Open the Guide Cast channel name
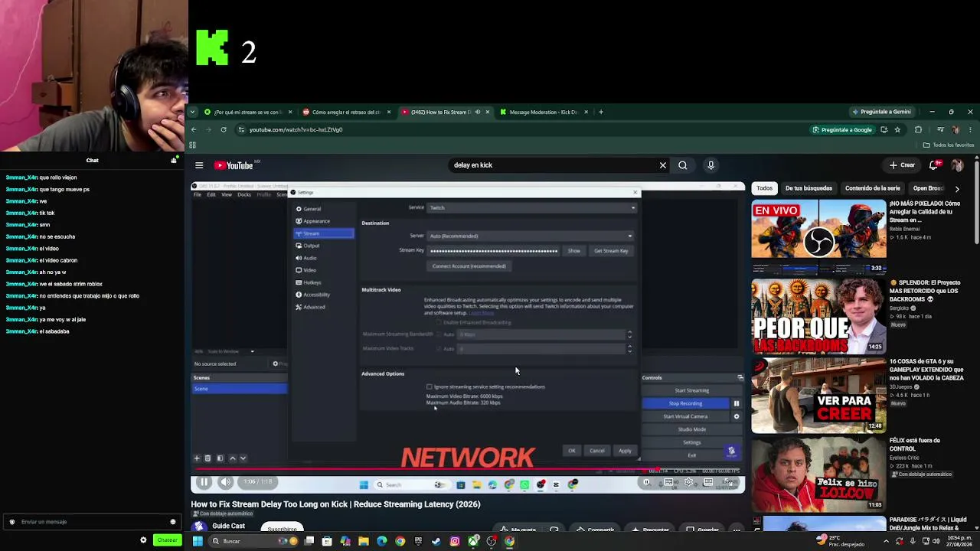Image resolution: width=980 pixels, height=551 pixels. pyautogui.click(x=229, y=526)
